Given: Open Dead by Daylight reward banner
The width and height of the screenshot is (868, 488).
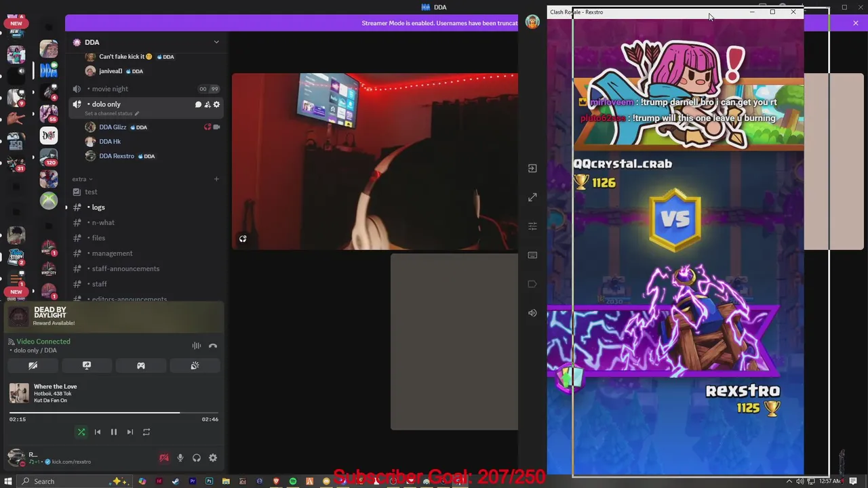Looking at the screenshot, I should [114, 317].
